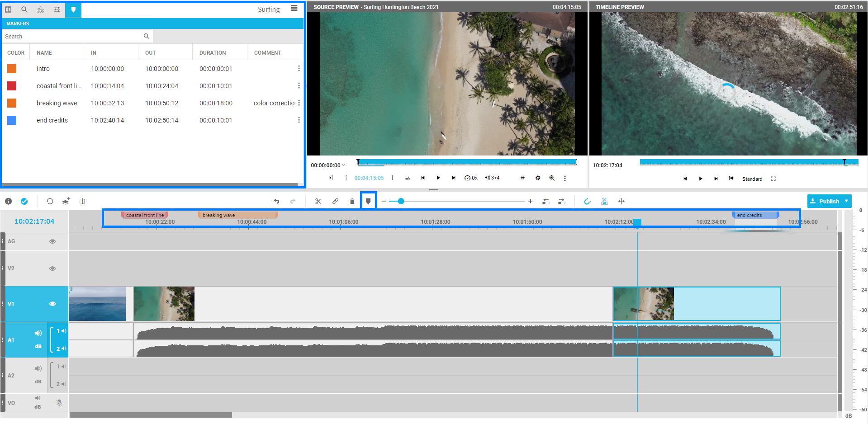Mute the A1 audio track
The height and width of the screenshot is (424, 868).
[38, 333]
